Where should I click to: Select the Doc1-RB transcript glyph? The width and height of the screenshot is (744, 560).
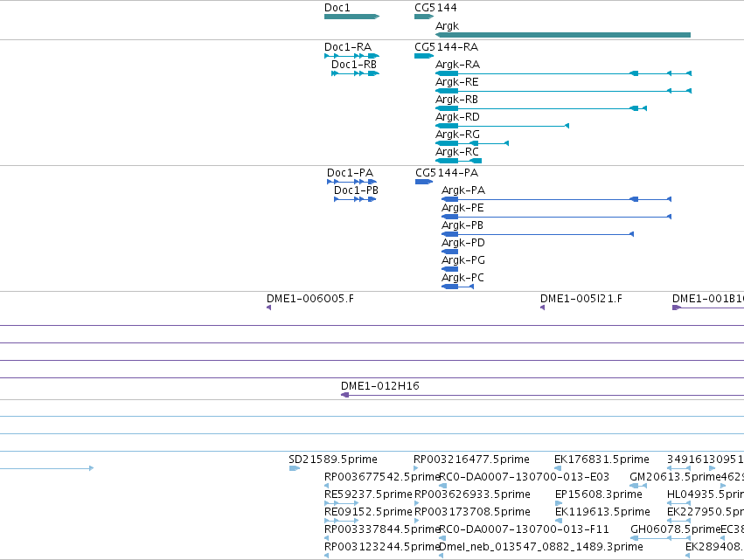click(356, 73)
